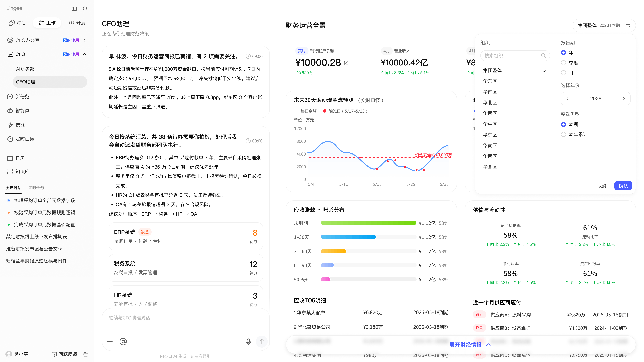Click the 问题反馈 help icon
This screenshot has width=644, height=362.
[54, 354]
